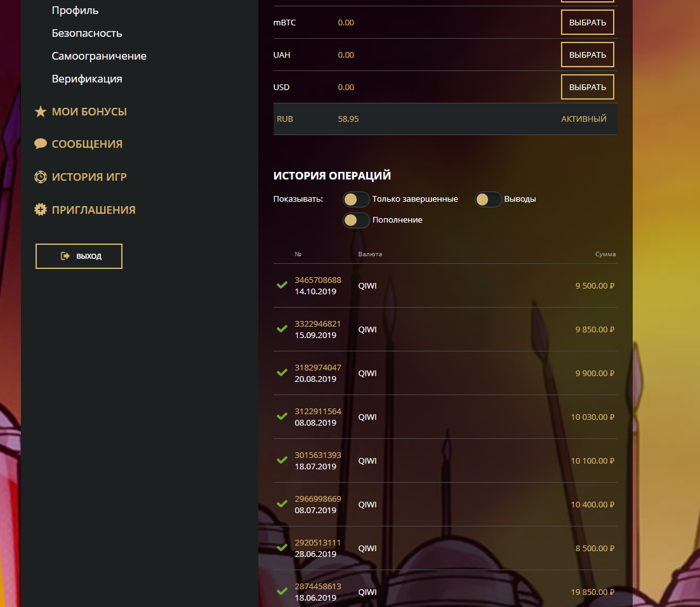Open transaction number 3322946821

click(317, 324)
